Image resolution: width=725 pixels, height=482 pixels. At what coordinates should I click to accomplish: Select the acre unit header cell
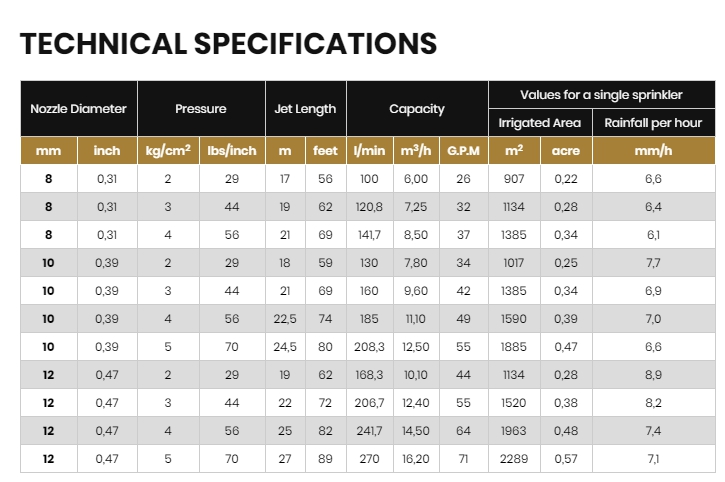pyautogui.click(x=566, y=150)
